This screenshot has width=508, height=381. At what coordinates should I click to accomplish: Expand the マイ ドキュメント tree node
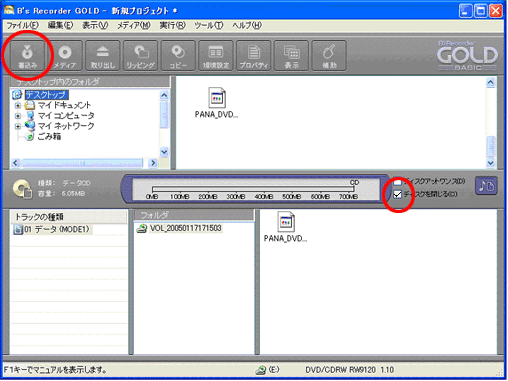point(18,106)
